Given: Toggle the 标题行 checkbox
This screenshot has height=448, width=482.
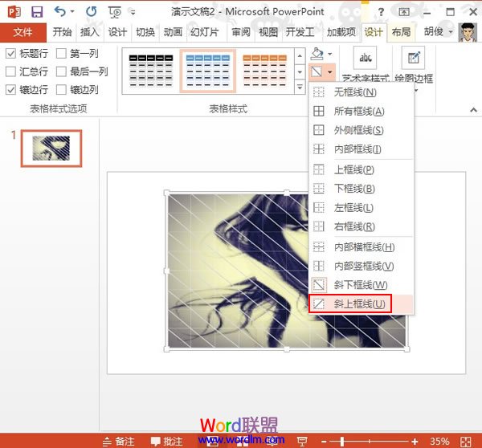Looking at the screenshot, I should (x=10, y=54).
